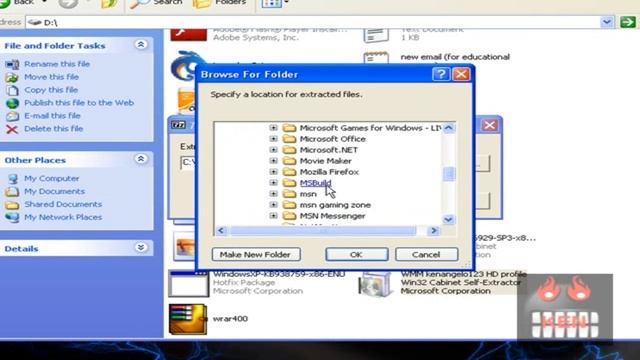Viewport: 640px width, 360px height.
Task: Select the MSN Messenger folder icon
Action: point(289,216)
